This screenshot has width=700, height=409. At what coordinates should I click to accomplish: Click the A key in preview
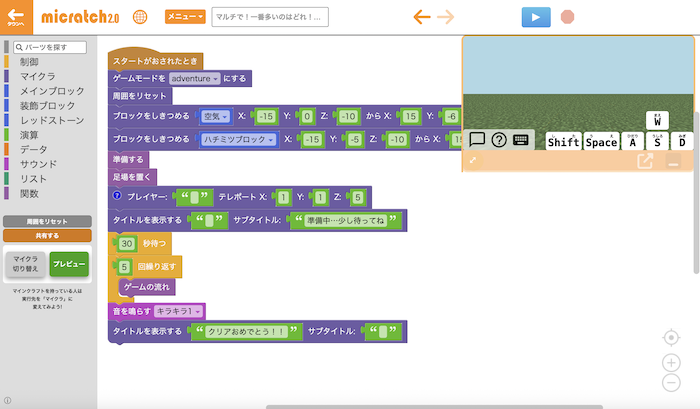[x=633, y=141]
